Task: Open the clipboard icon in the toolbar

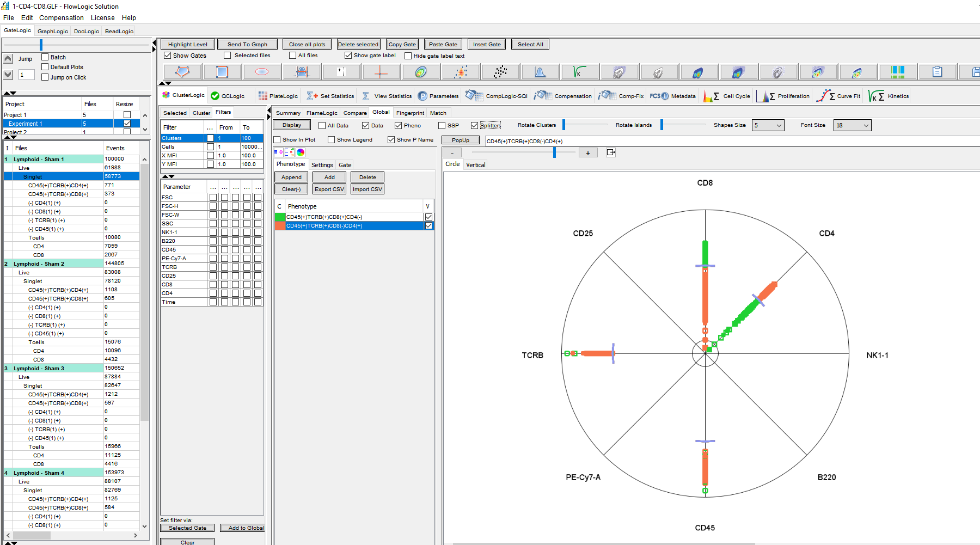Action: [936, 72]
